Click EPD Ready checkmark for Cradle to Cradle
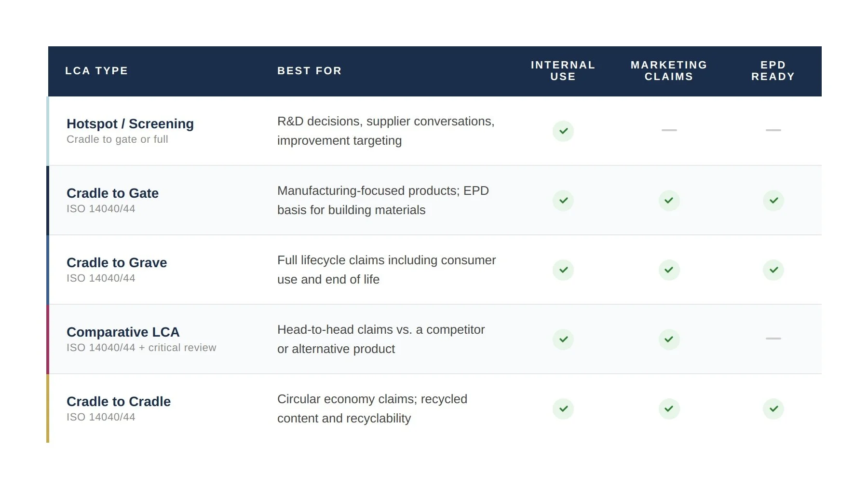868x489 pixels. point(773,409)
